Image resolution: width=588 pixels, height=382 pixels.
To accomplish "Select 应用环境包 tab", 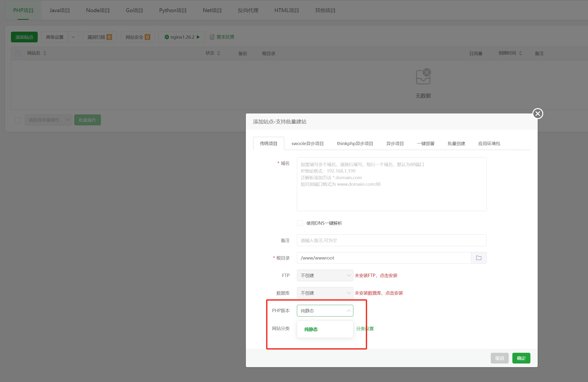I will [489, 143].
